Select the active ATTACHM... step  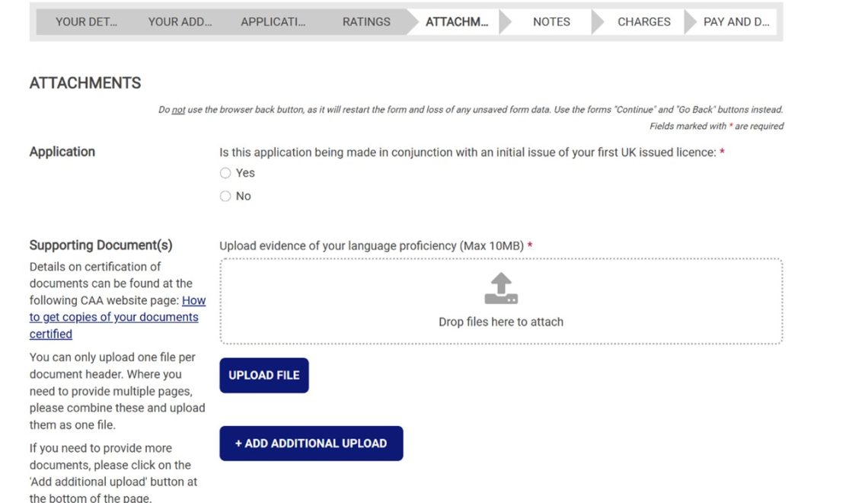pos(457,21)
